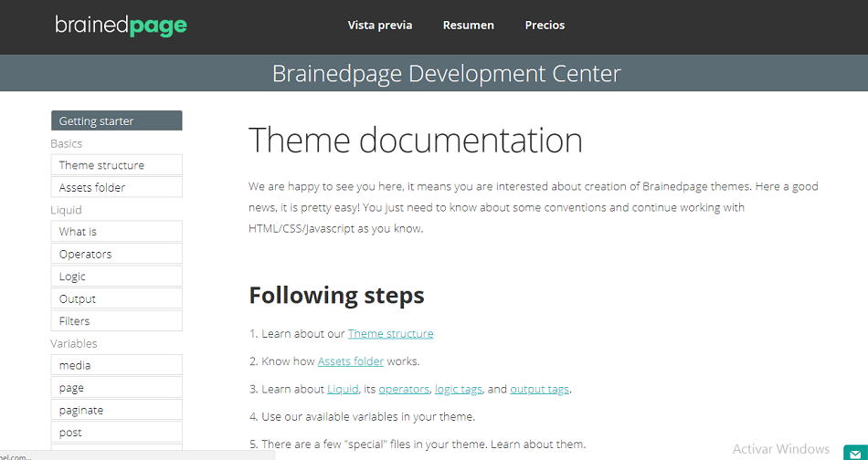Choose Operators in the Liquid section

[116, 254]
